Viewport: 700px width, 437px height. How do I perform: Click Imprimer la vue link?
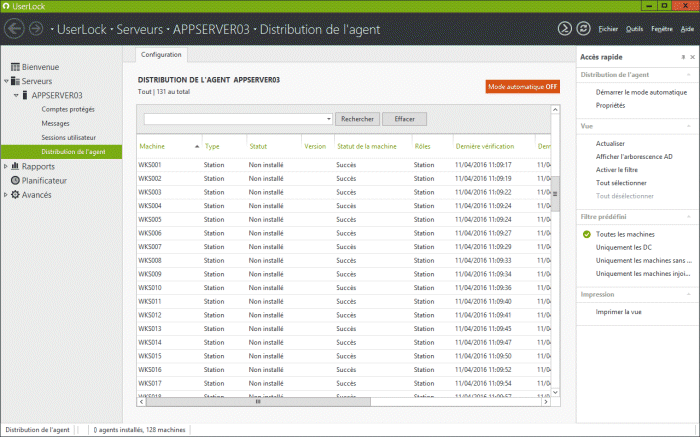coord(618,312)
